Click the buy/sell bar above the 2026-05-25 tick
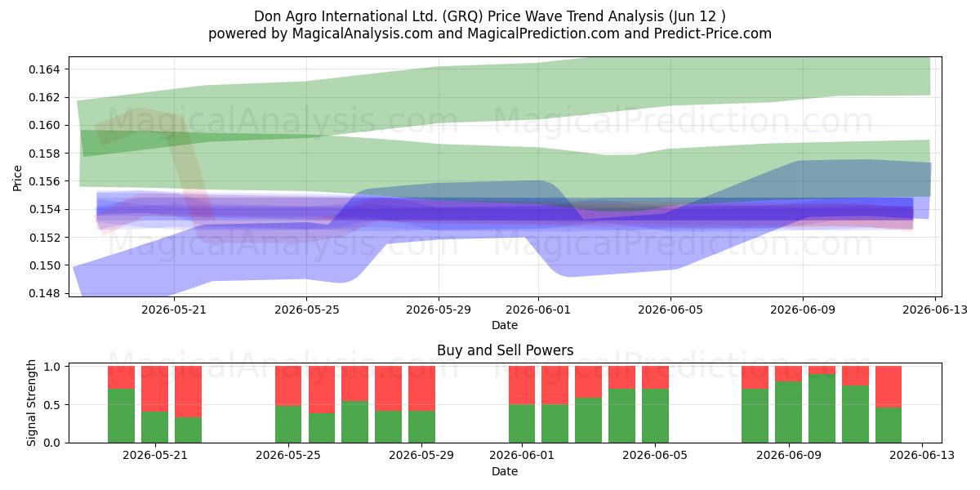Screen dimensions: 980x490 (288, 404)
